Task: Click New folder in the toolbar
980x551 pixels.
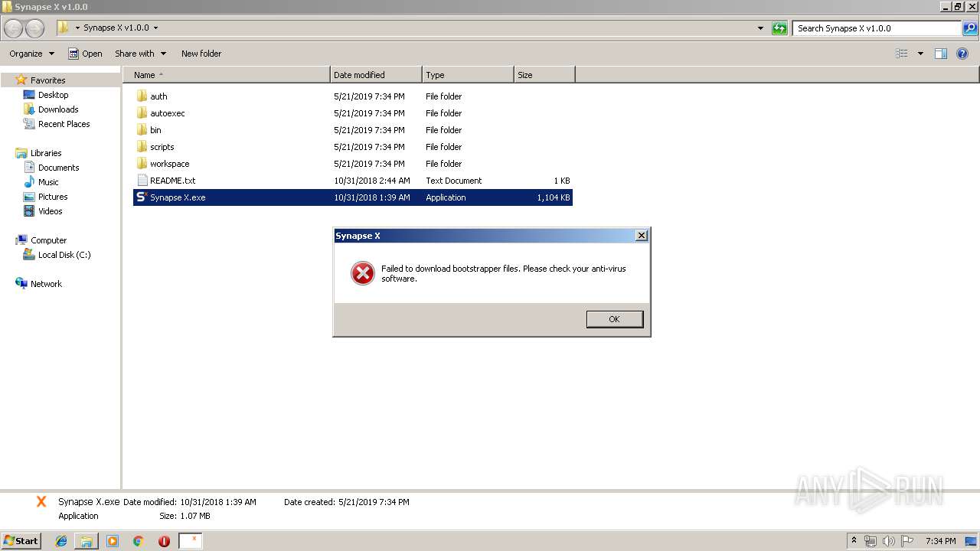Action: [x=201, y=54]
